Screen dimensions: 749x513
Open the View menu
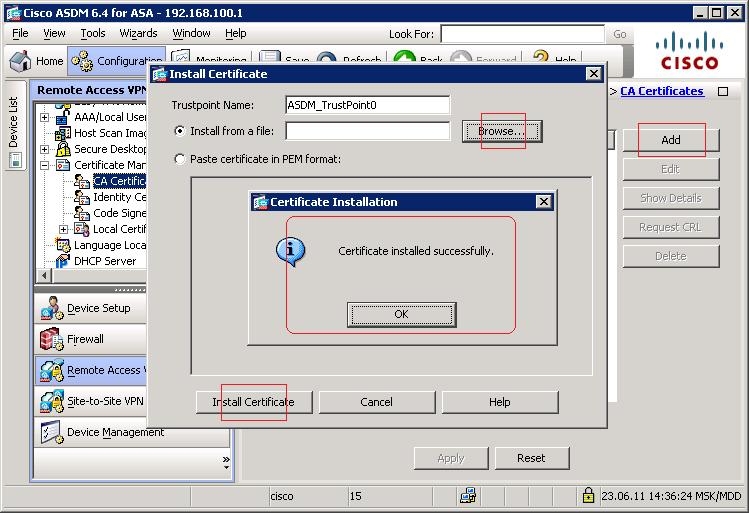54,33
